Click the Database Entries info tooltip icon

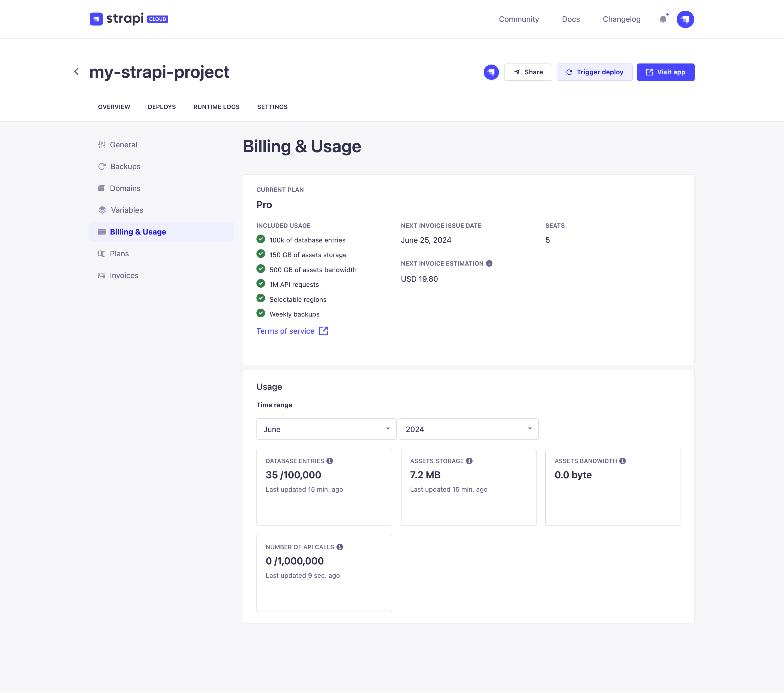[x=330, y=461]
